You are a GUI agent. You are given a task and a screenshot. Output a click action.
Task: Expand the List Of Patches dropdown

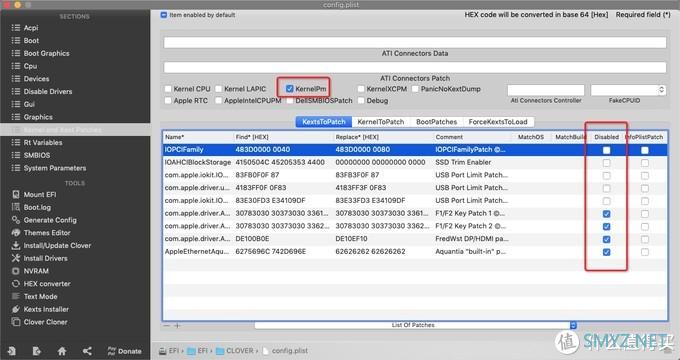573,325
